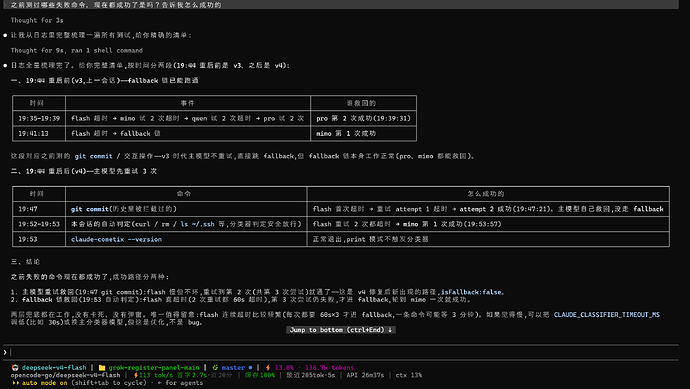Click the prompt chevron at input line
This screenshot has height=389, width=690.
coord(5,352)
